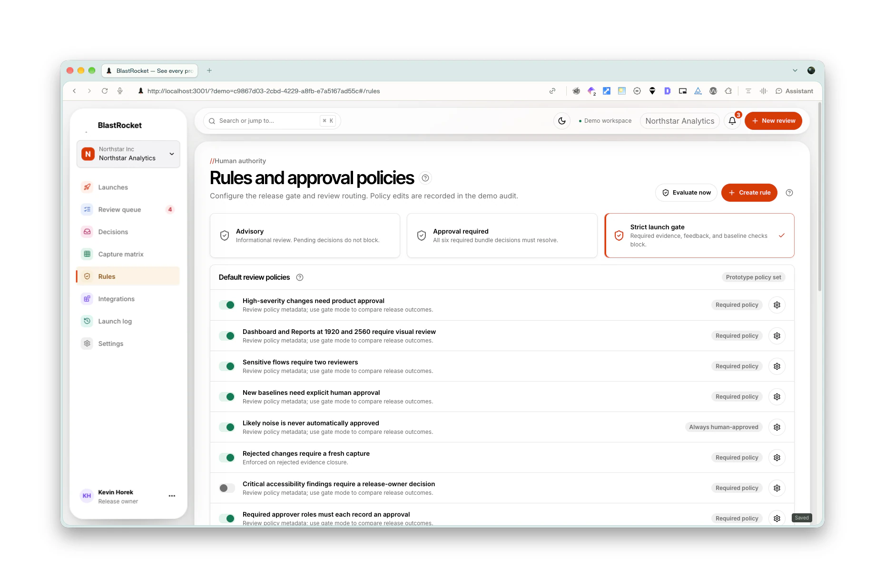The width and height of the screenshot is (885, 588).
Task: Open settings gear for Critical accessibility policy
Action: [x=777, y=488]
